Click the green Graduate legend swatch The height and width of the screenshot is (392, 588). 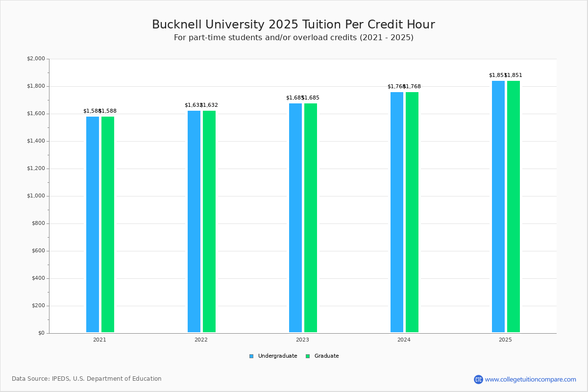[308, 356]
